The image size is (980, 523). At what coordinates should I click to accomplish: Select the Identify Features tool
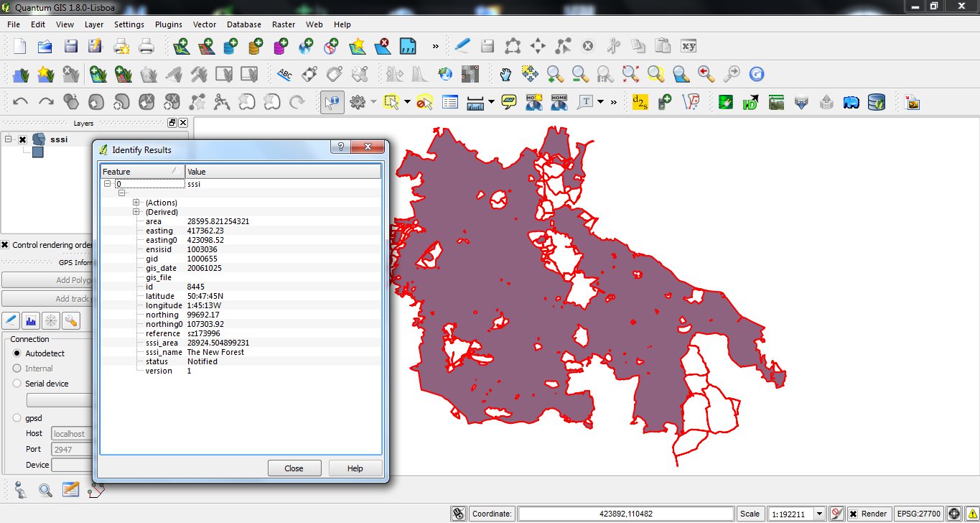[332, 102]
